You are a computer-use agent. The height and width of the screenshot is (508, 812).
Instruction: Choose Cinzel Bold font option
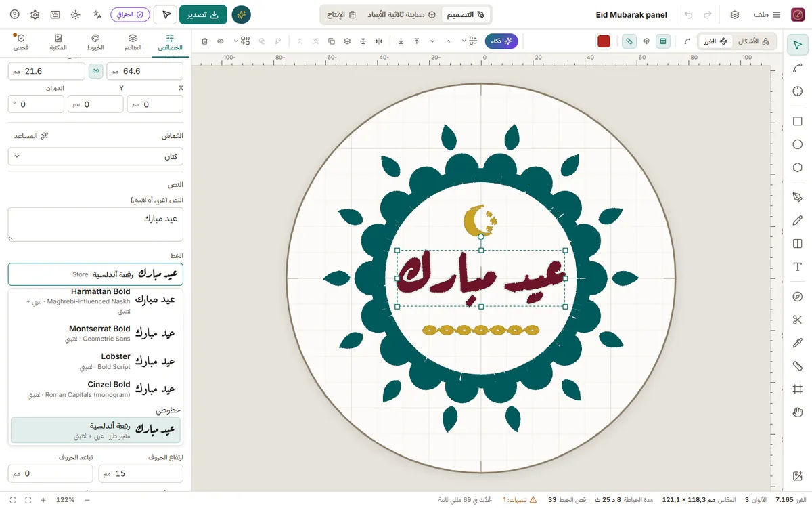pyautogui.click(x=95, y=389)
